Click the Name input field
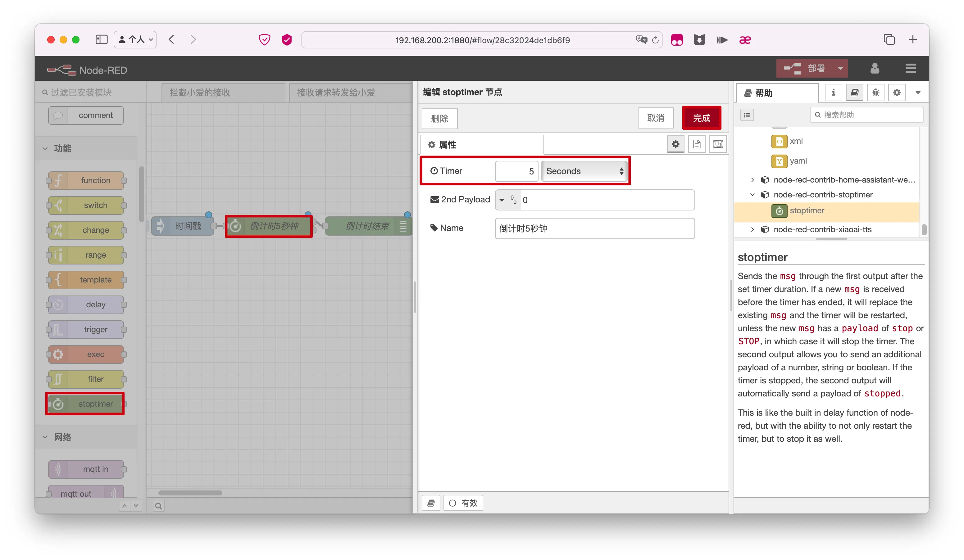 [x=594, y=228]
